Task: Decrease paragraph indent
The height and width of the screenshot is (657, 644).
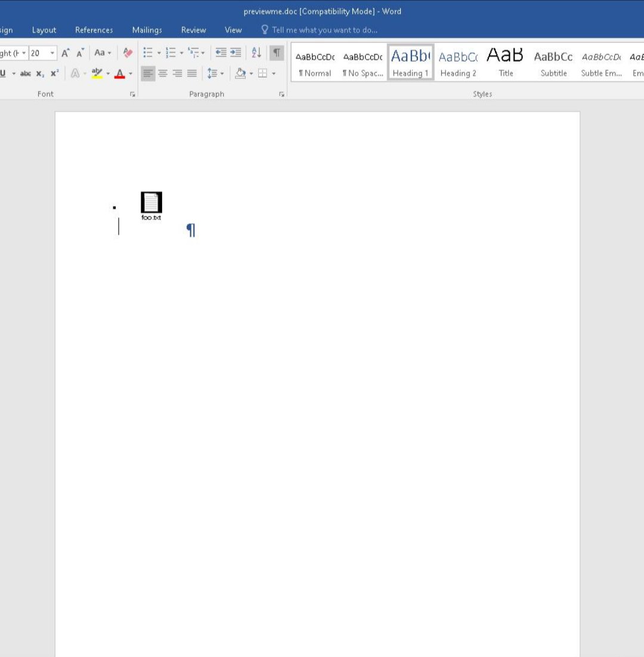Action: (221, 53)
